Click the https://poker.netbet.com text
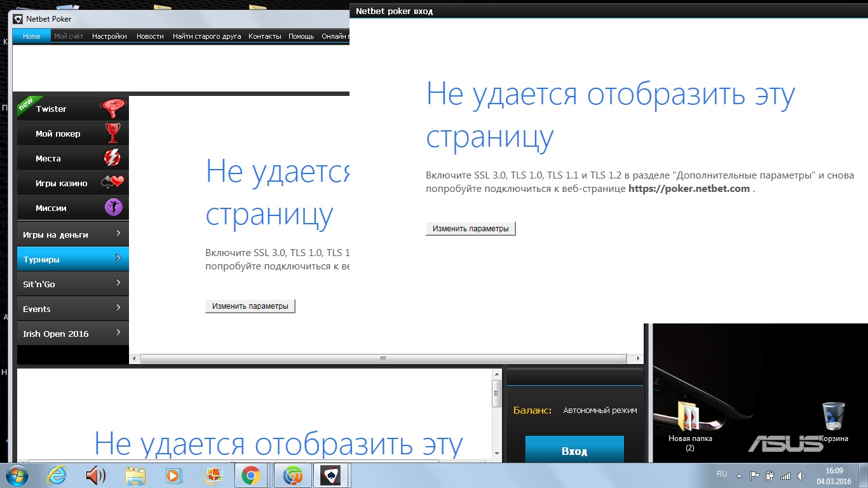868x488 pixels. click(x=689, y=189)
